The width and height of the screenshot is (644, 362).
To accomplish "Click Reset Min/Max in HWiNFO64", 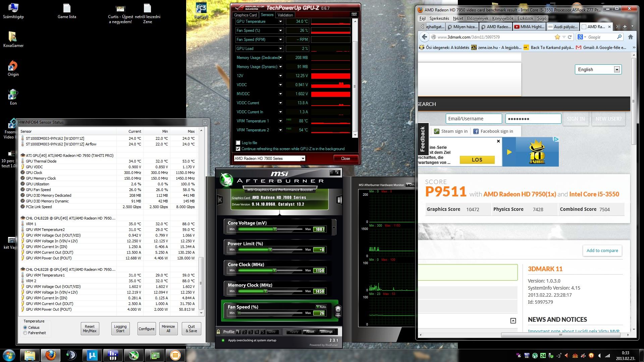I will (90, 329).
